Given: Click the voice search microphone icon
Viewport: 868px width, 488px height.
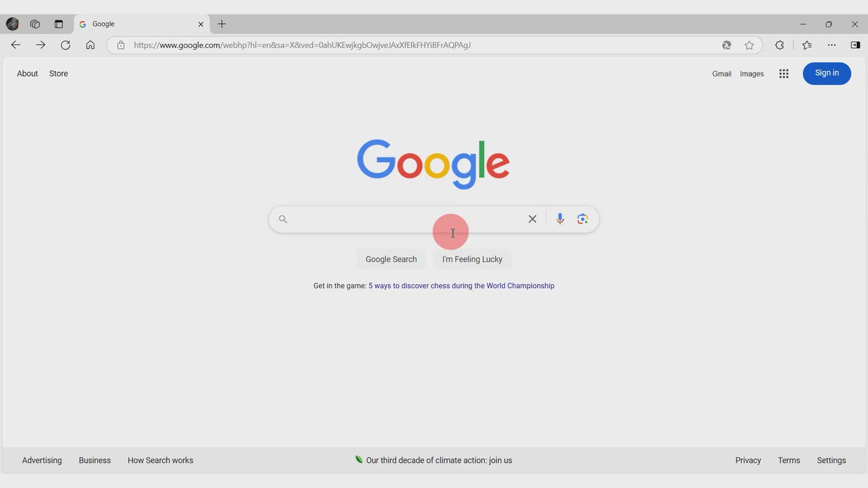Looking at the screenshot, I should (x=559, y=219).
